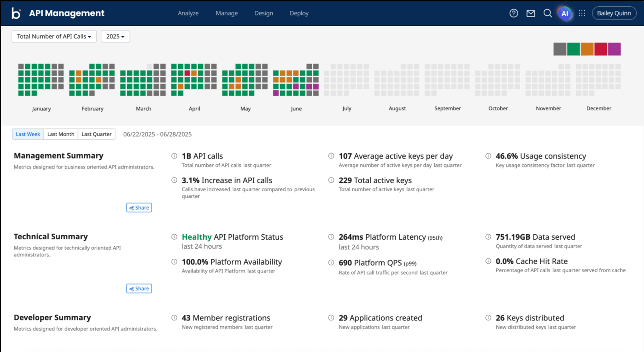644x352 pixels.
Task: Click the search magnifier icon
Action: (x=548, y=13)
